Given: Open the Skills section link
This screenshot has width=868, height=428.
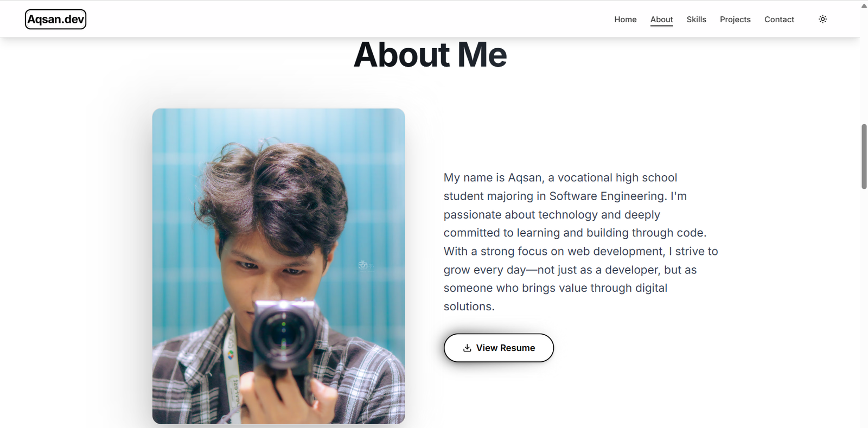Looking at the screenshot, I should tap(697, 20).
